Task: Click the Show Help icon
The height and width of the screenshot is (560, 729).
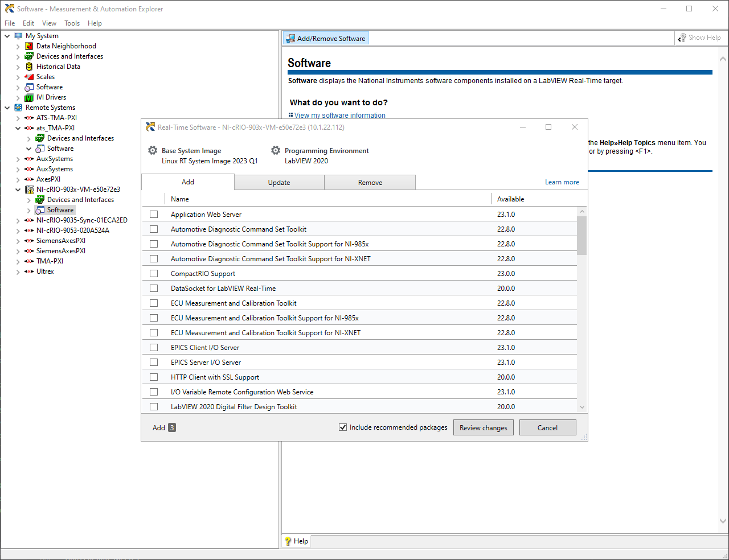Action: coord(682,38)
